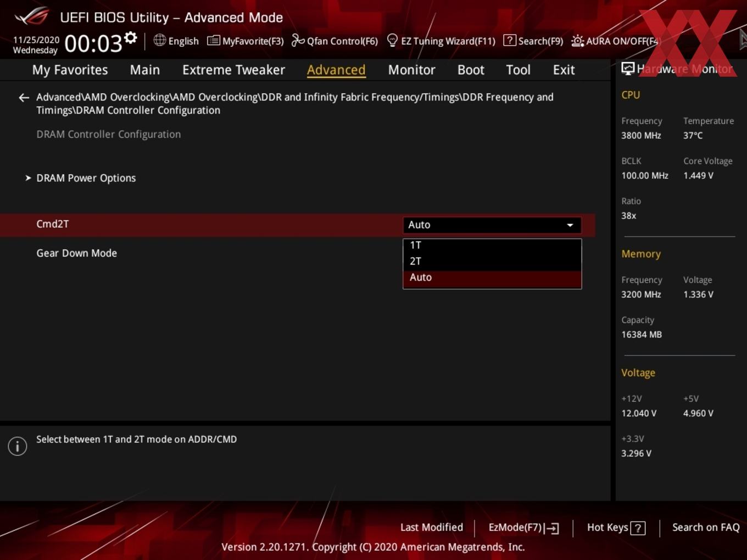Click the info icon in help area
The width and height of the screenshot is (747, 560).
click(18, 446)
